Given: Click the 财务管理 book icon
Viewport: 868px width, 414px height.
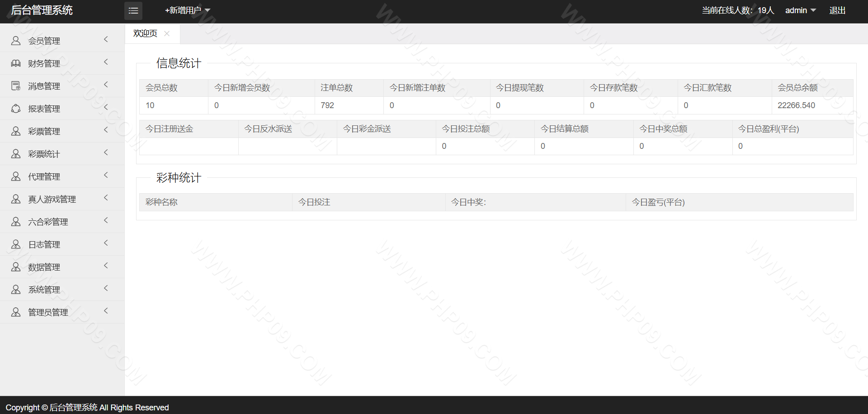Looking at the screenshot, I should click(x=16, y=63).
